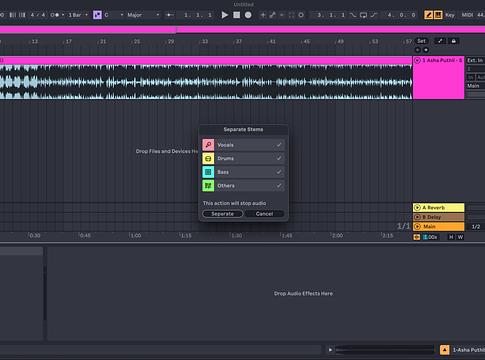Open the Main output routing dropdown
Screen dimensions: 485x360
tap(476, 86)
